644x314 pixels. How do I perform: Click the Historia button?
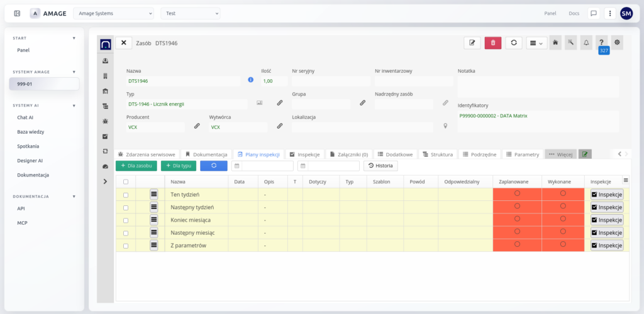click(x=380, y=166)
